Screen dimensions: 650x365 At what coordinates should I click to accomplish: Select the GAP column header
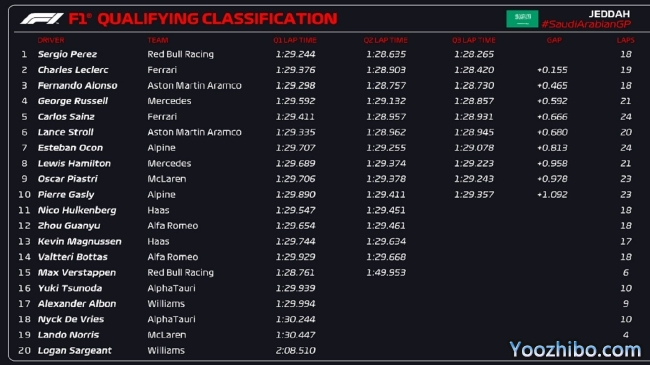tap(554, 40)
